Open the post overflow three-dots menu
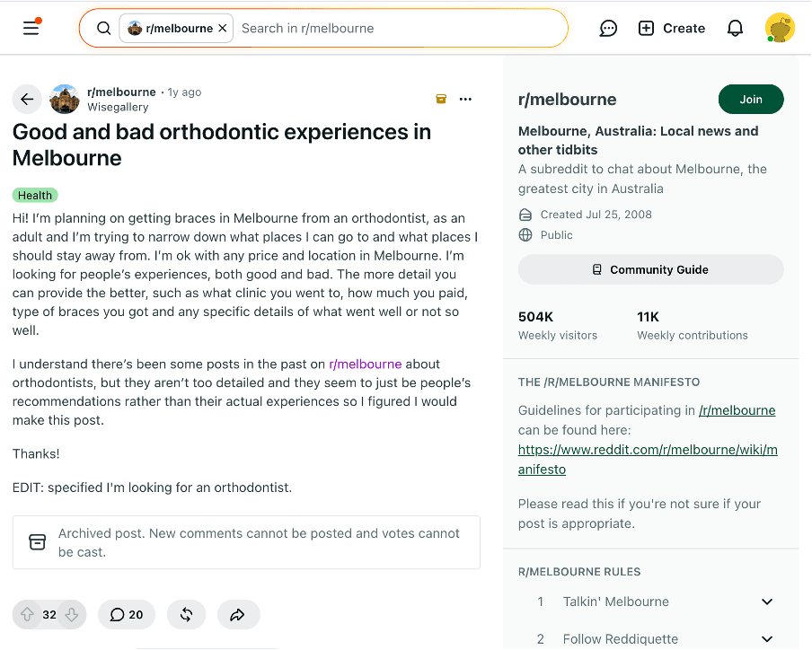Screen dimensions: 812x650 coord(465,99)
